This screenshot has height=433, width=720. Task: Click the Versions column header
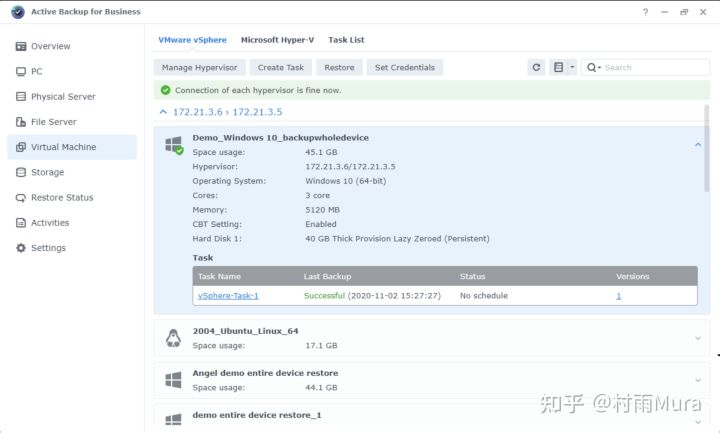click(633, 276)
